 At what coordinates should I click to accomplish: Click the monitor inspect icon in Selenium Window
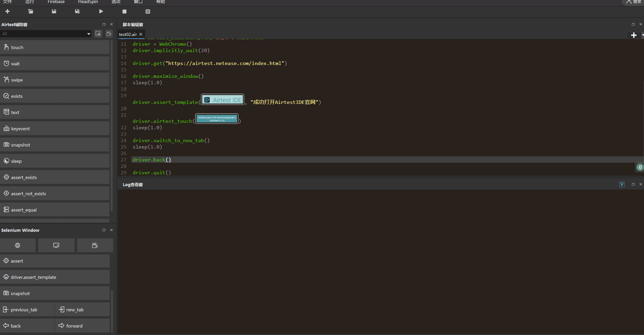point(56,245)
